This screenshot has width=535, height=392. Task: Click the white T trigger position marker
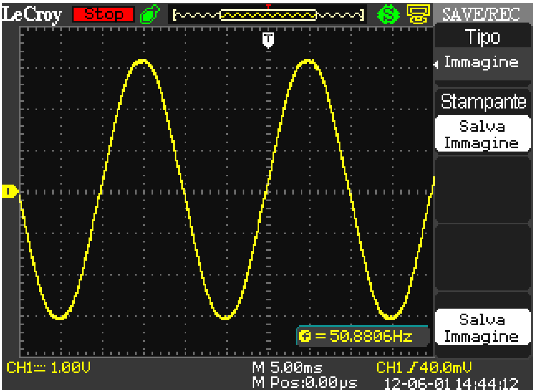click(268, 40)
